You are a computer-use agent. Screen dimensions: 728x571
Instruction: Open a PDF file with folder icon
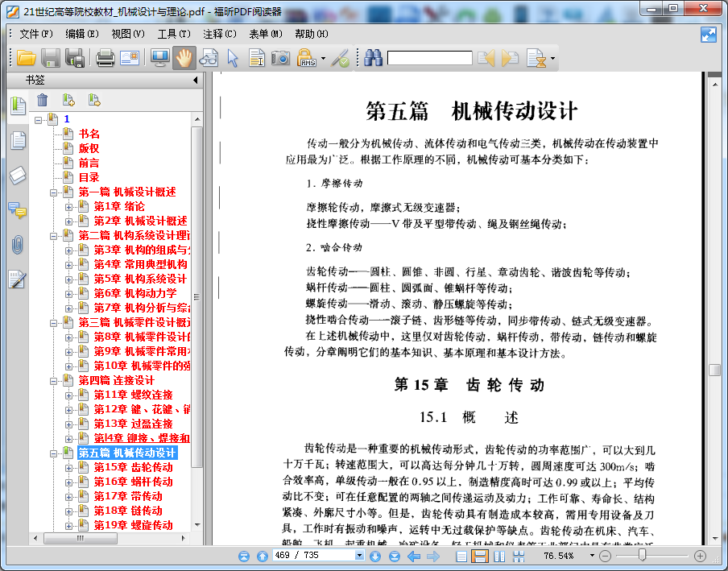click(26, 58)
